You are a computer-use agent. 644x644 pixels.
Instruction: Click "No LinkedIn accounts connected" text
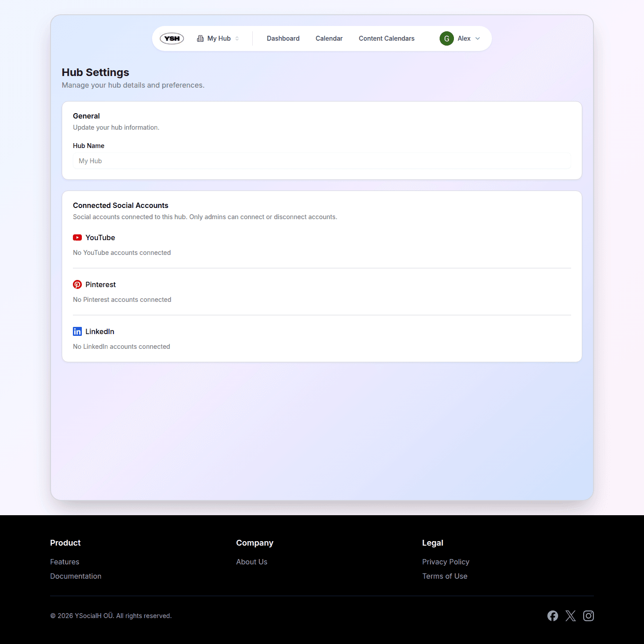[x=121, y=347]
